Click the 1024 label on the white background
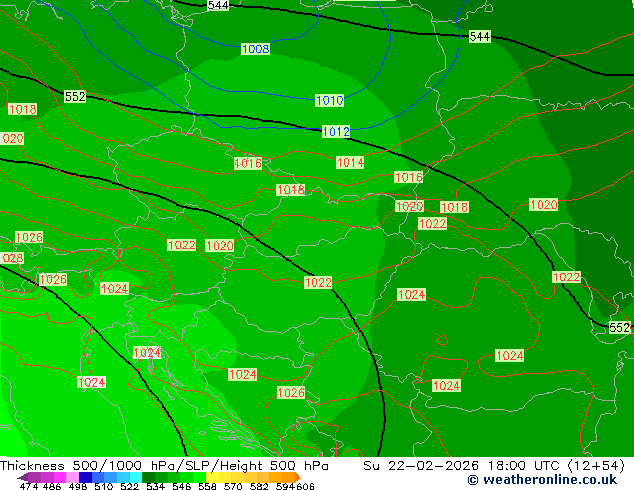The width and height of the screenshot is (634, 490). [147, 353]
